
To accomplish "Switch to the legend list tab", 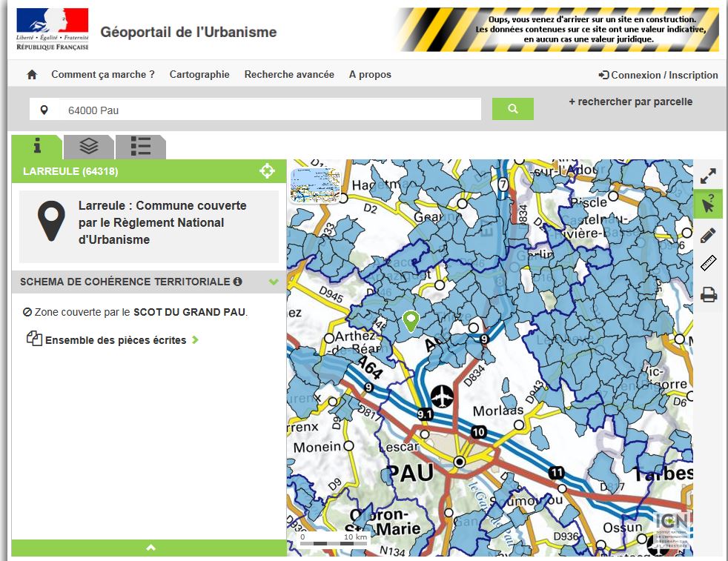I will [140, 147].
